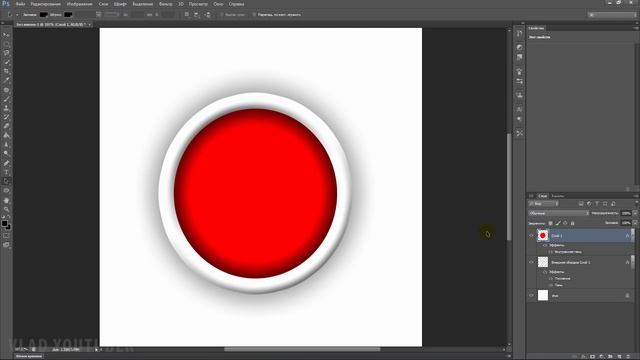Filter layers by type layer kind

click(597, 203)
